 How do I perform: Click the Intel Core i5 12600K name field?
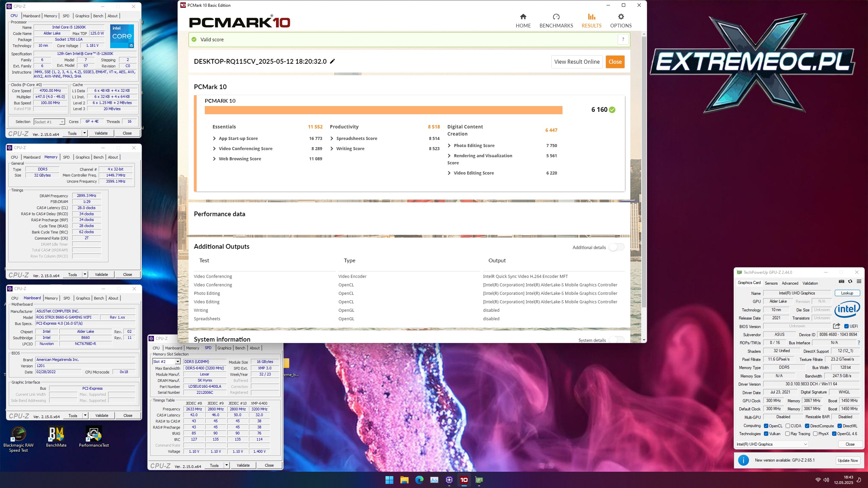tap(69, 27)
